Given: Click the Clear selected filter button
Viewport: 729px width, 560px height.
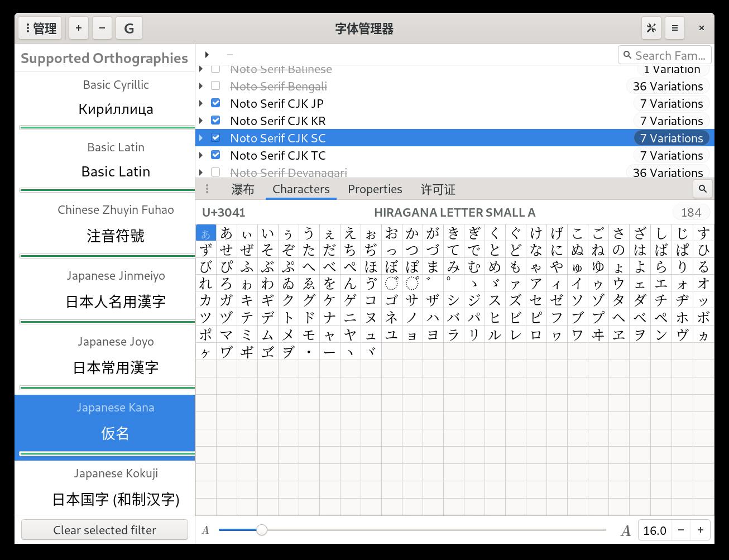Looking at the screenshot, I should point(104,530).
